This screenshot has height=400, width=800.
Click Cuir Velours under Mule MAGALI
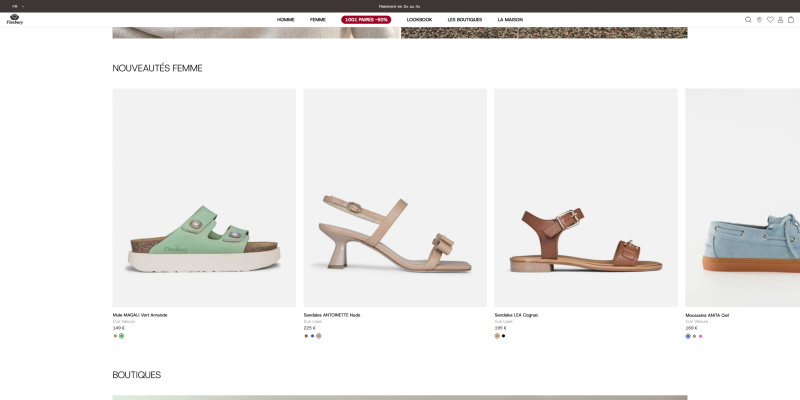[x=124, y=321]
